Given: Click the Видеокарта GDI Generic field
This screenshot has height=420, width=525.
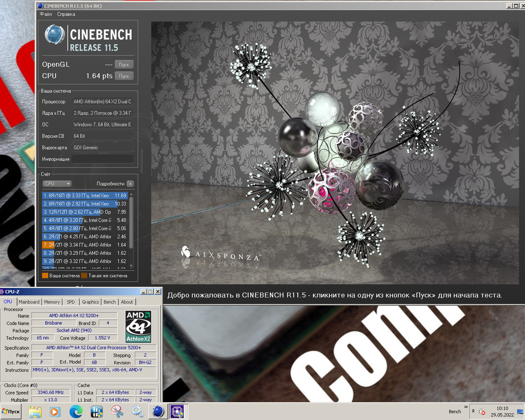Looking at the screenshot, I should (x=103, y=147).
